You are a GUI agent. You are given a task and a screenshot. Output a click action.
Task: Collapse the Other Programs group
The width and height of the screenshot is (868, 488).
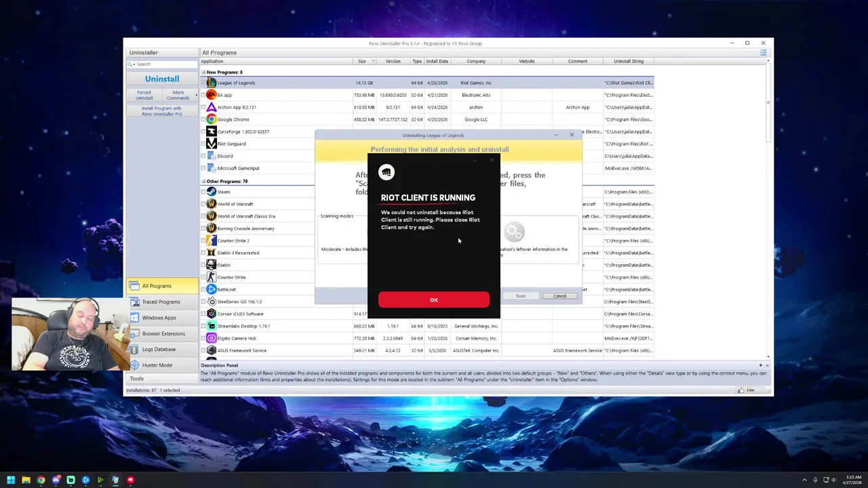[203, 181]
